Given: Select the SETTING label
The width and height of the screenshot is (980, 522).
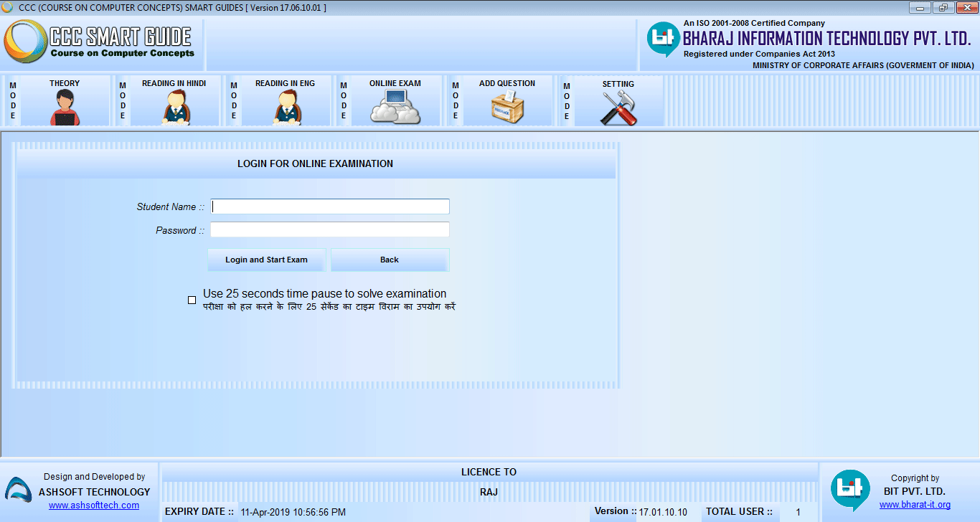Looking at the screenshot, I should [x=618, y=84].
